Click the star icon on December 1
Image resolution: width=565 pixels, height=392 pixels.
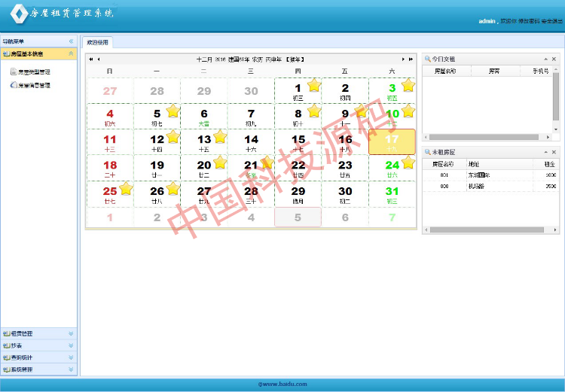pyautogui.click(x=314, y=86)
